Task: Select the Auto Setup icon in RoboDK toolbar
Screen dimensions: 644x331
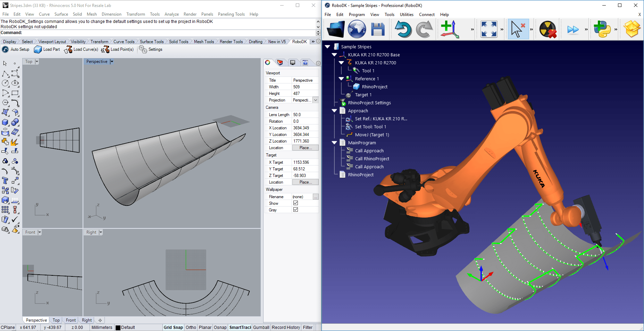Action: tap(6, 49)
